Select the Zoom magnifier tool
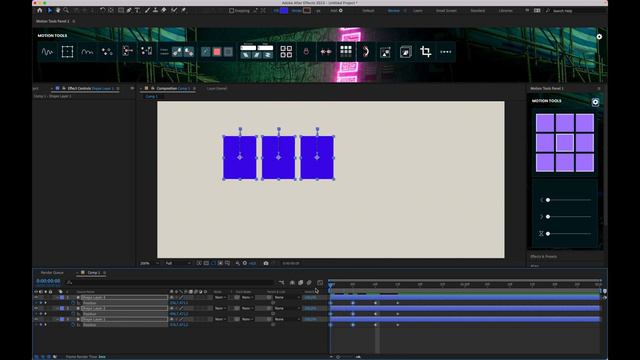 [66, 10]
